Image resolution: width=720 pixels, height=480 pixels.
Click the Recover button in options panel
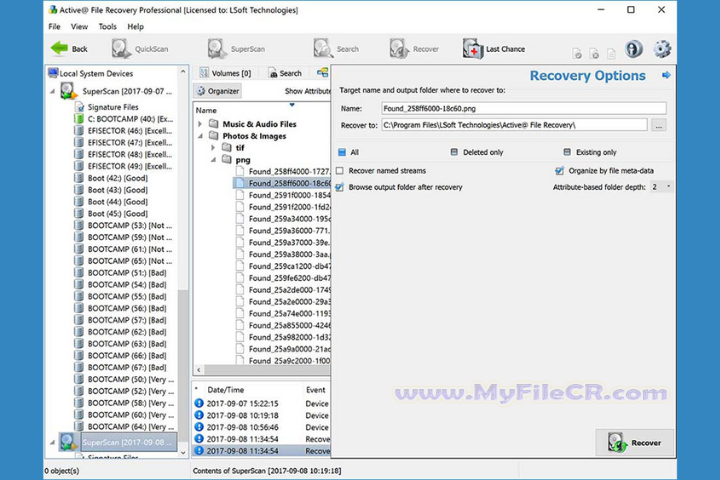(635, 443)
